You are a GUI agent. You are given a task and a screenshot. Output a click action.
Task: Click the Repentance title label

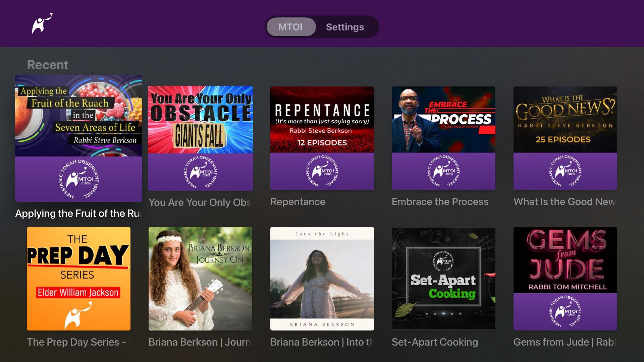click(x=298, y=202)
